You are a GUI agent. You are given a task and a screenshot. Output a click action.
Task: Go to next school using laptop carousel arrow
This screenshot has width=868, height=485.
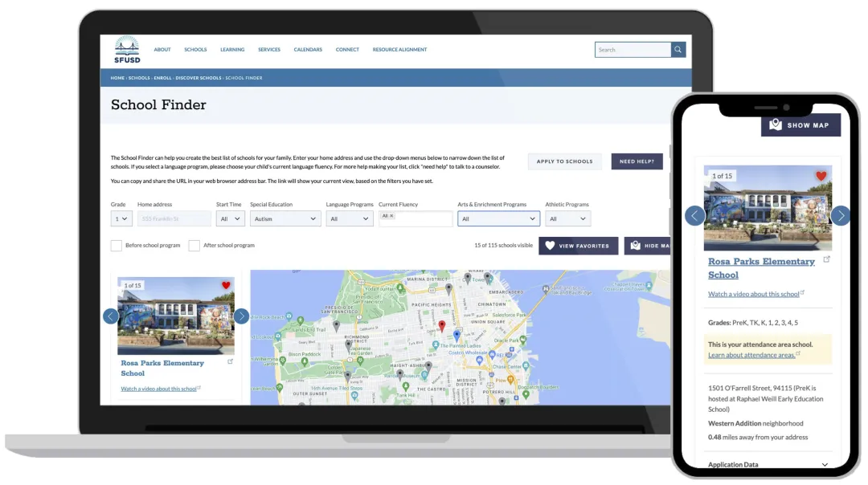(241, 316)
